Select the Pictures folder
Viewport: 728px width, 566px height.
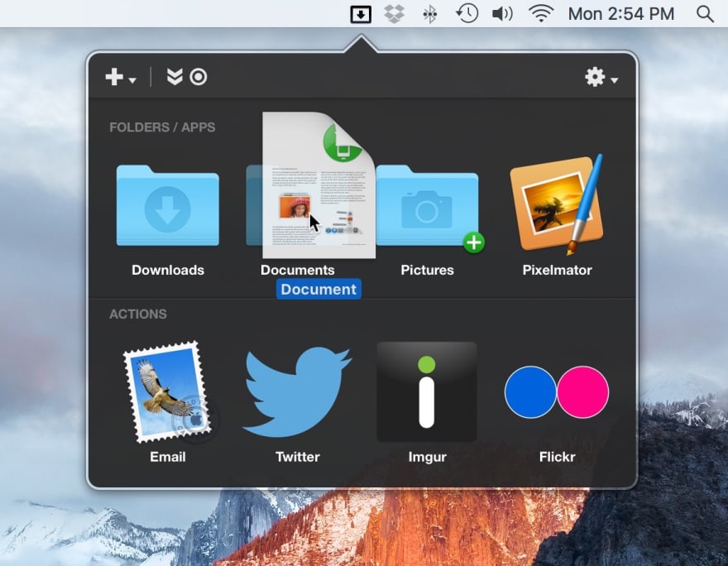point(427,204)
